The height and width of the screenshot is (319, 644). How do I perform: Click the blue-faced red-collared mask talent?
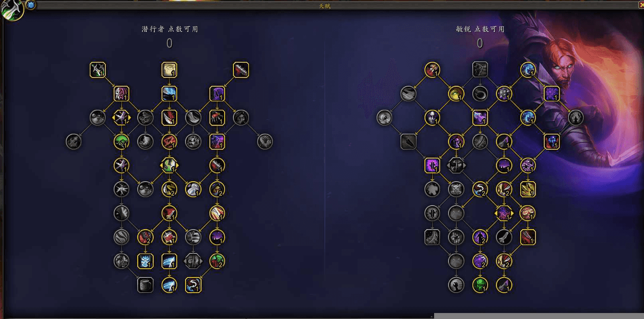552,142
